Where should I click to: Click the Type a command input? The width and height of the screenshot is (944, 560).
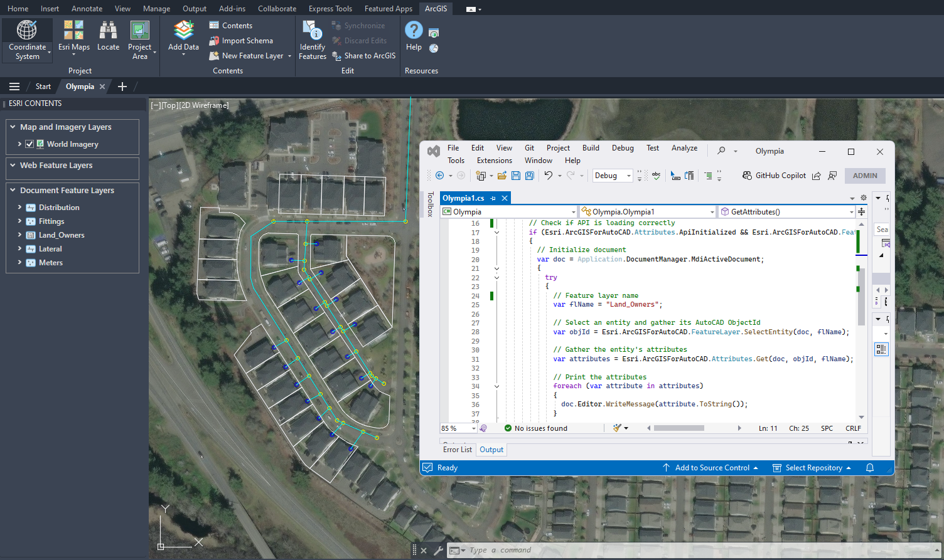[x=565, y=550]
